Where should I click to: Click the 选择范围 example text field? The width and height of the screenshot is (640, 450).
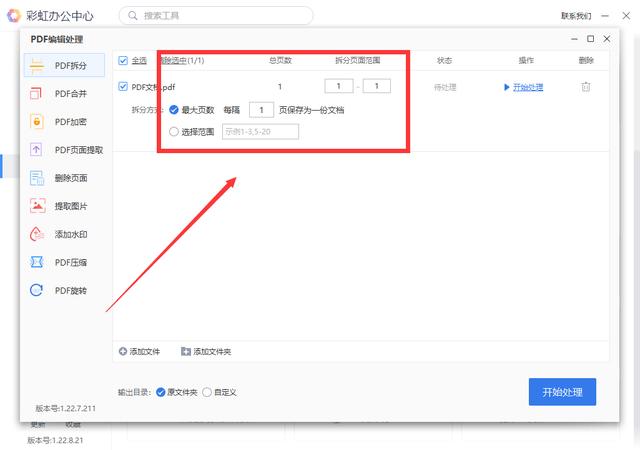[x=260, y=131]
